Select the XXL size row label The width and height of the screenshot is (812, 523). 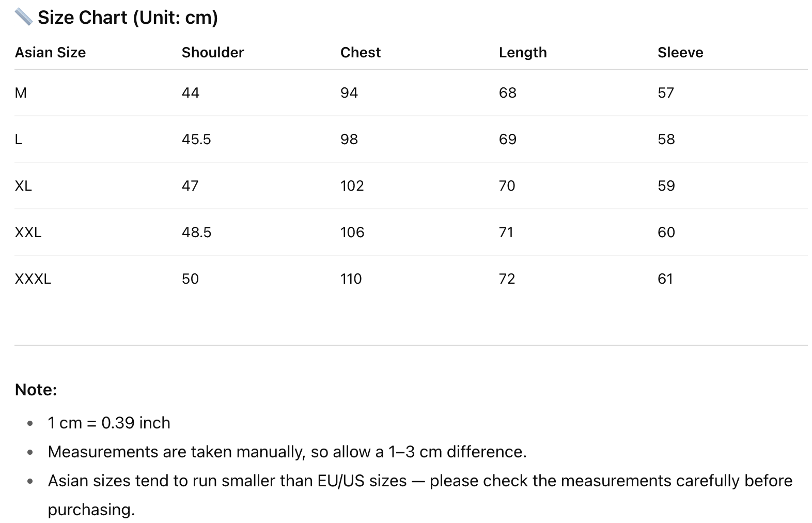pos(28,232)
